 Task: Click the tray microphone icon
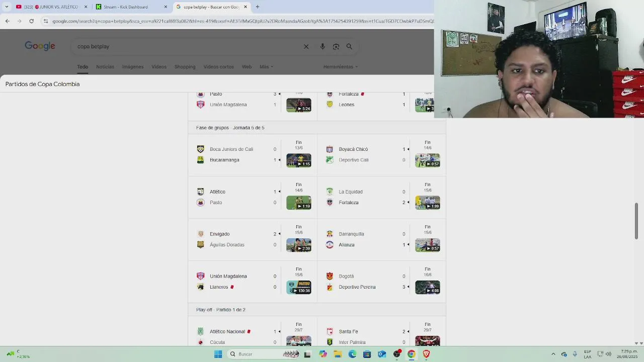(575, 354)
